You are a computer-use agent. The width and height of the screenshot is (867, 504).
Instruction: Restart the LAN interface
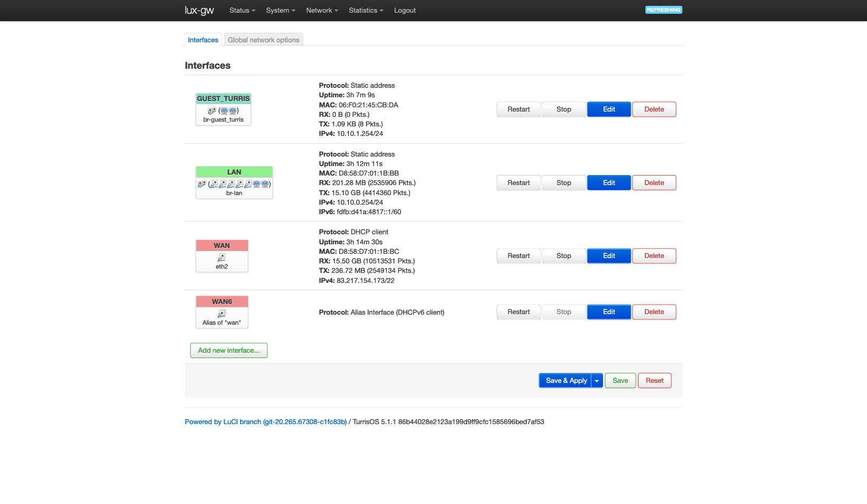tap(518, 183)
